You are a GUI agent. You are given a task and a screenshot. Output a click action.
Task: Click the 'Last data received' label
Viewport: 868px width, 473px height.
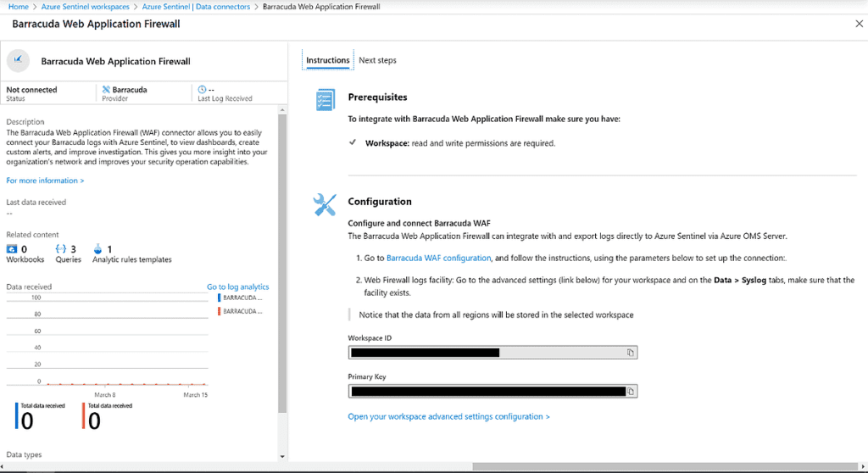tap(36, 202)
